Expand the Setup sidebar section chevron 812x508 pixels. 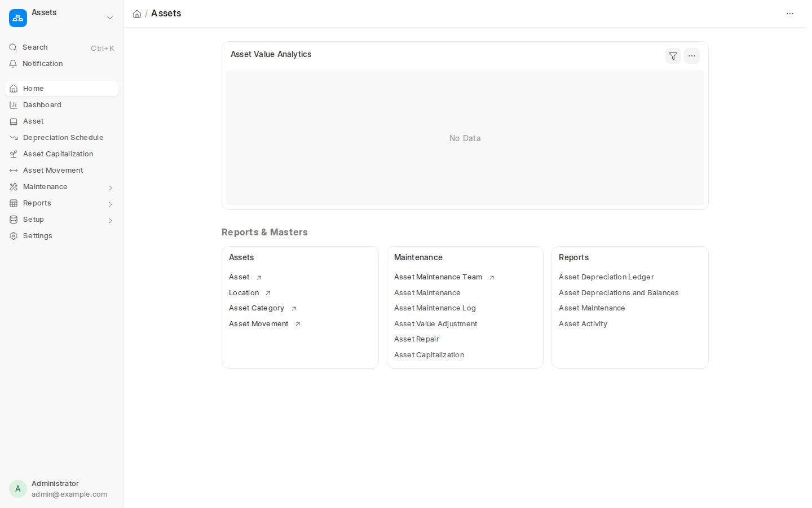coord(111,220)
